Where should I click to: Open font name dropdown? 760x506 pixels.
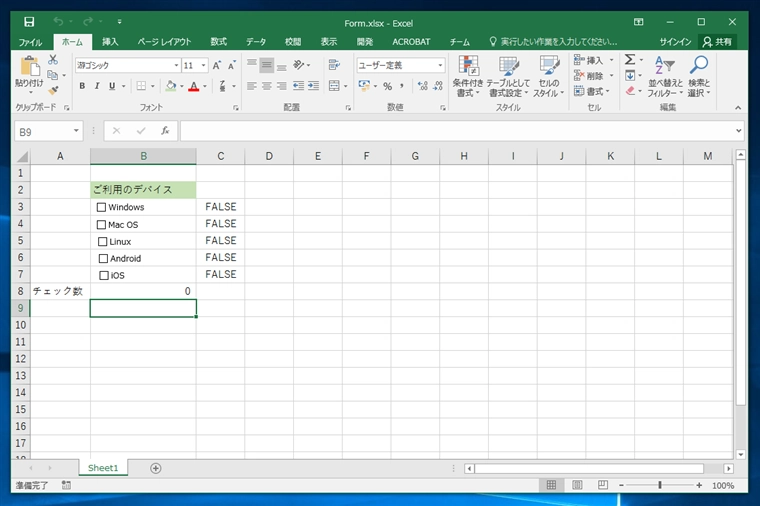pyautogui.click(x=176, y=65)
